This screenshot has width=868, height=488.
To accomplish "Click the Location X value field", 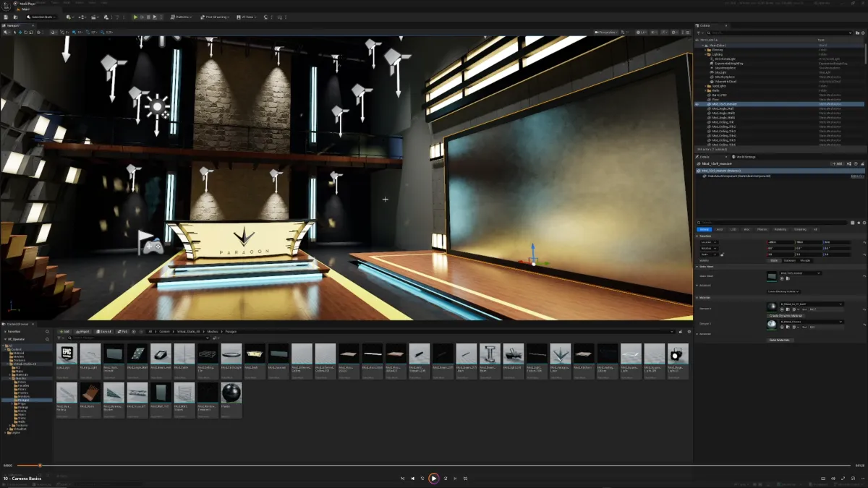I will [780, 242].
